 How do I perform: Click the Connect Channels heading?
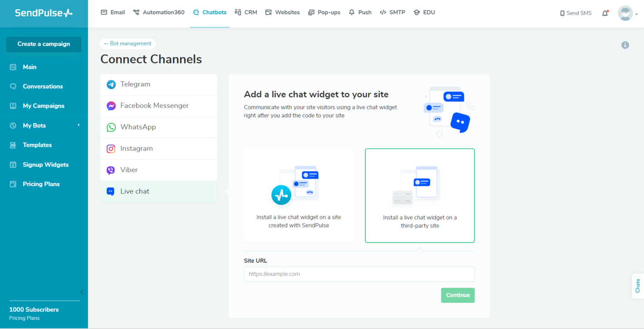point(151,59)
